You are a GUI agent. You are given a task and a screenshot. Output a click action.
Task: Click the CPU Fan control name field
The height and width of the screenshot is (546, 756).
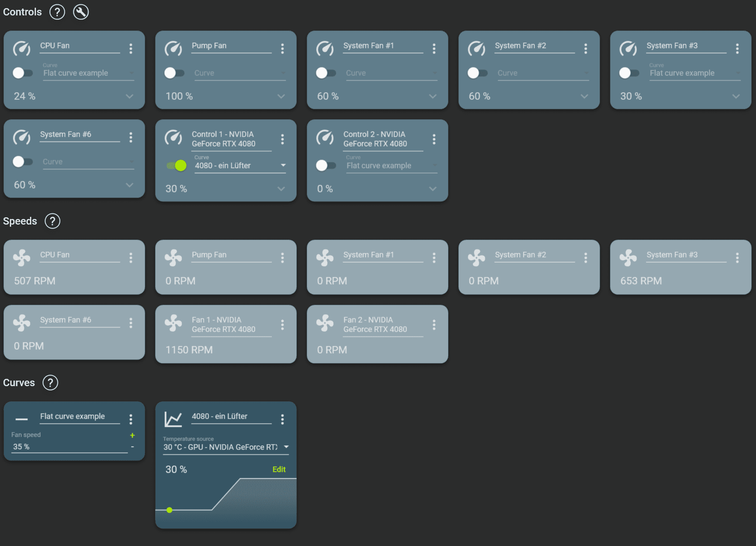[80, 46]
